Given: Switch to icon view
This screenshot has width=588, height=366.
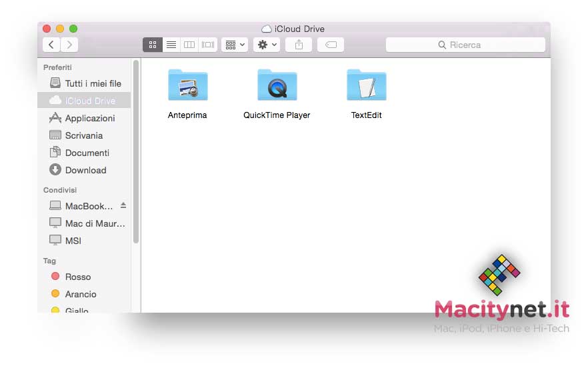Looking at the screenshot, I should point(152,45).
